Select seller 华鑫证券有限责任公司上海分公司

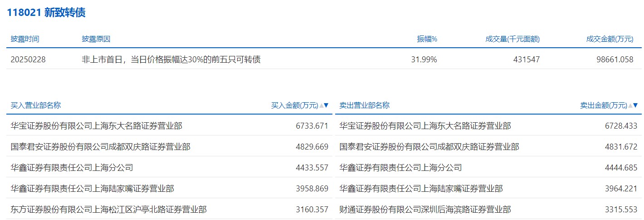(x=401, y=168)
